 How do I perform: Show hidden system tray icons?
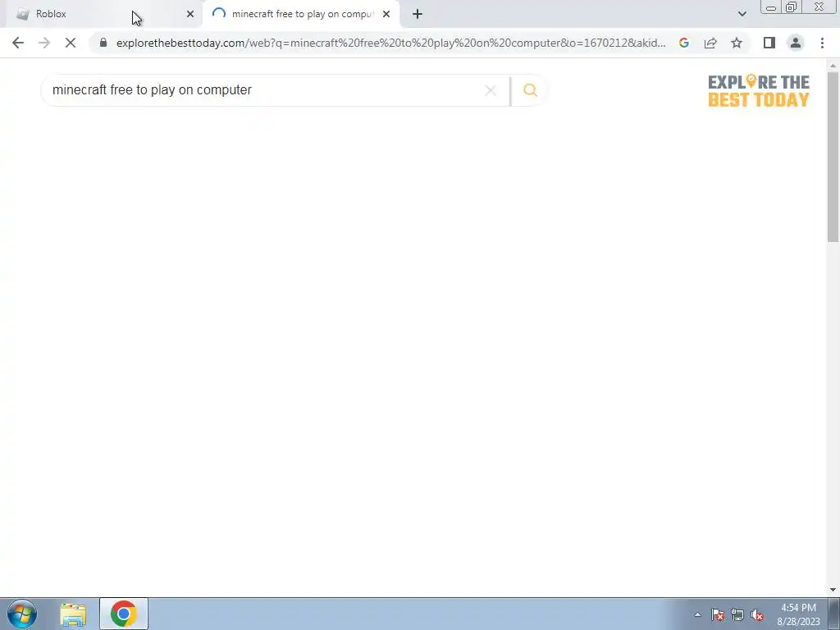tap(697, 614)
